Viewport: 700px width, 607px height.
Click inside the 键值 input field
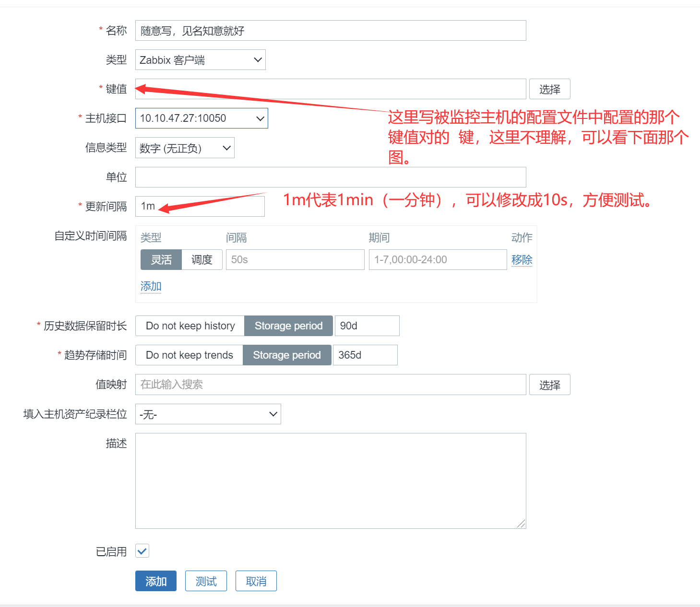click(330, 89)
